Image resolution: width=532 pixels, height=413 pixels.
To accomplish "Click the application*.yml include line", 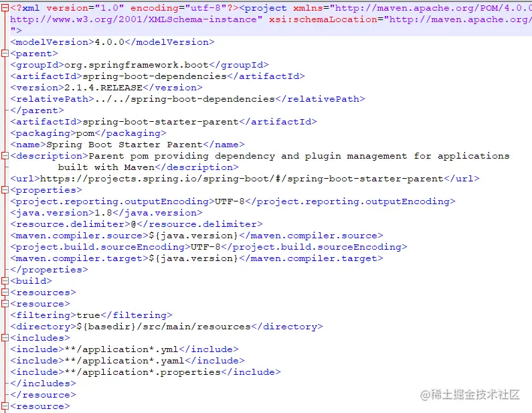I will tap(124, 349).
